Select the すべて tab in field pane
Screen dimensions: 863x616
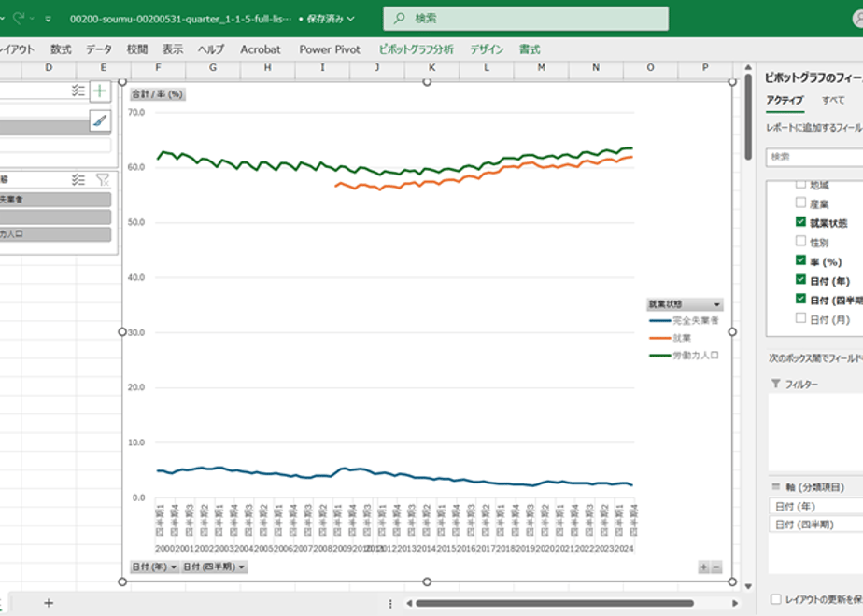(833, 100)
